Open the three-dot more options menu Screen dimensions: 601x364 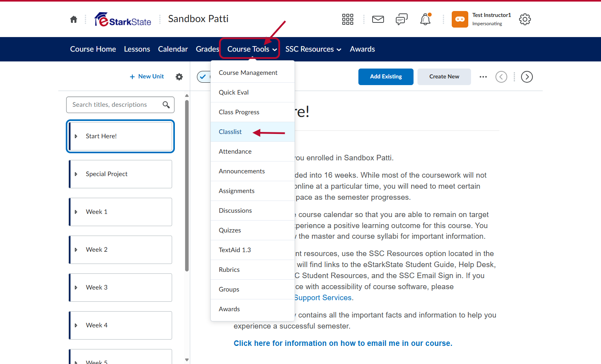483,77
